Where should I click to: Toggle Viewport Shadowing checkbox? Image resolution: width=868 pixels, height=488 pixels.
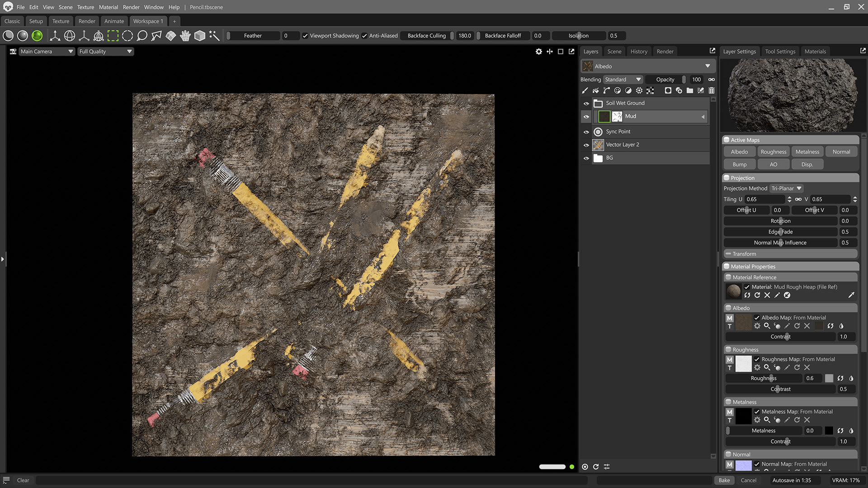point(305,36)
